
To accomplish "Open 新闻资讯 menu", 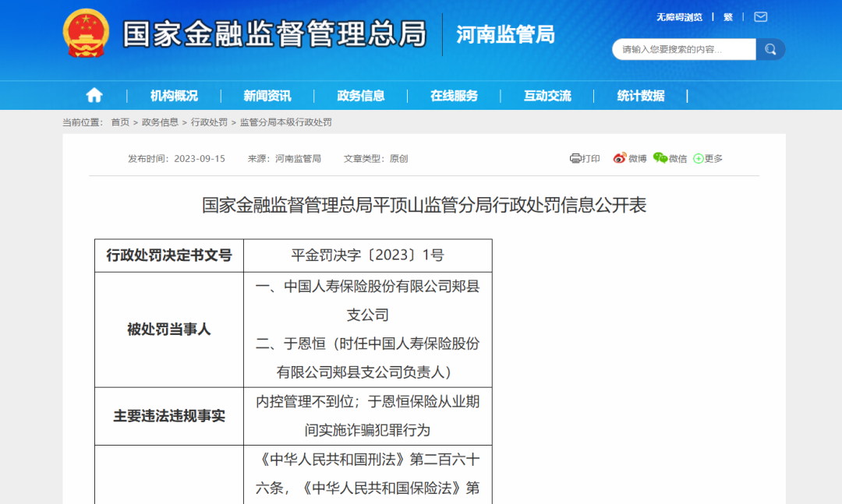I will pyautogui.click(x=267, y=96).
